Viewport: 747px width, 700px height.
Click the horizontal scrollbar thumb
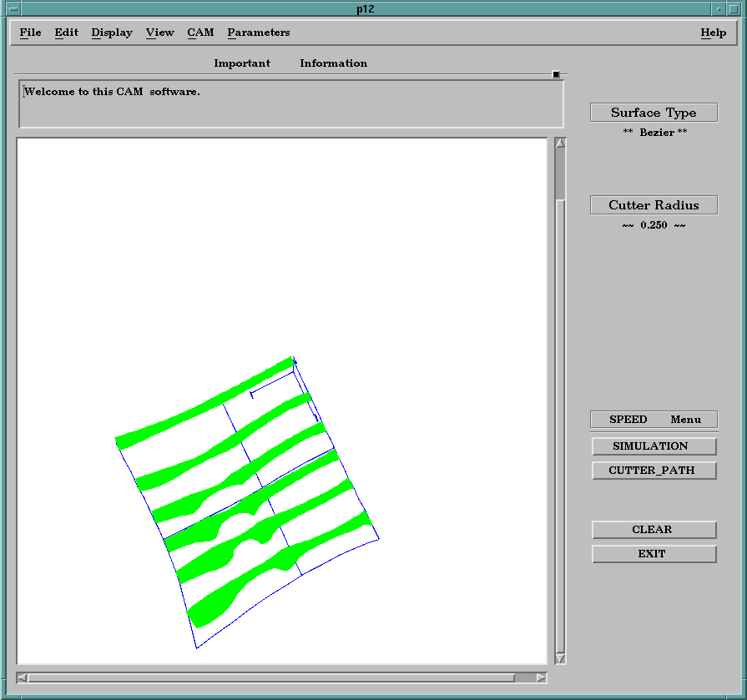271,677
